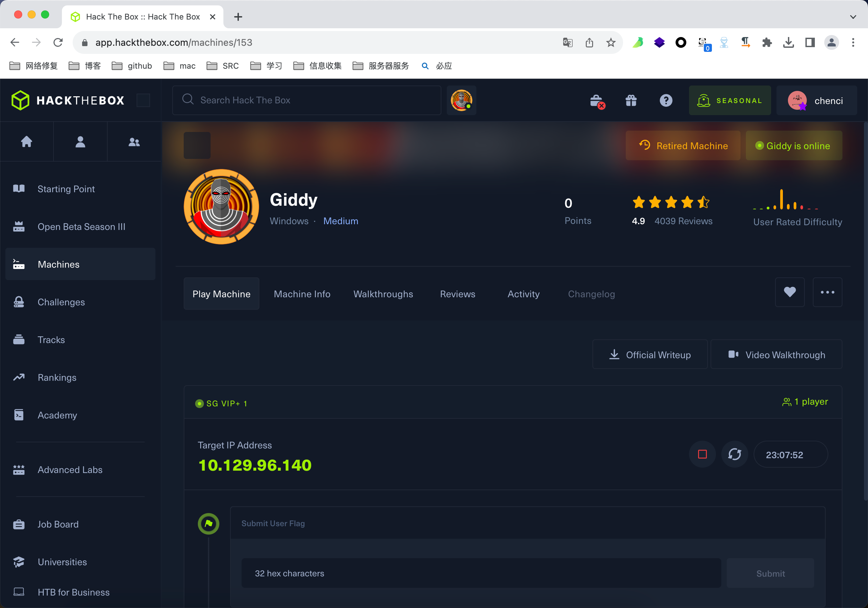Open the connection briefcase icon in header
The height and width of the screenshot is (608, 868).
pos(596,101)
